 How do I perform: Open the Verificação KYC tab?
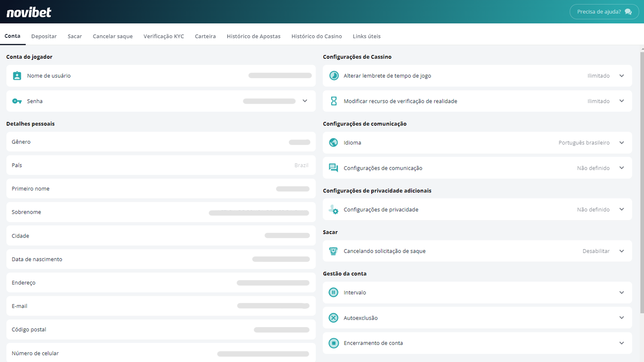pos(164,36)
